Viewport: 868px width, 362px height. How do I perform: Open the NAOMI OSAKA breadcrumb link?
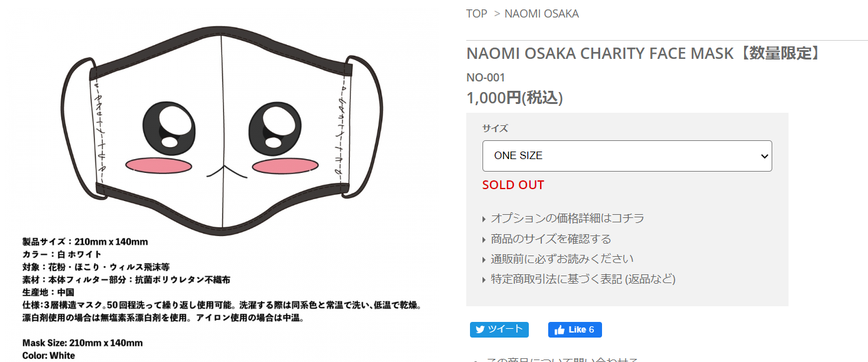coord(542,13)
